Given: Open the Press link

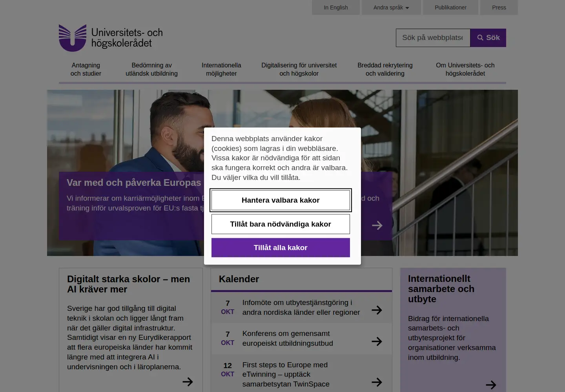Looking at the screenshot, I should click(x=499, y=7).
